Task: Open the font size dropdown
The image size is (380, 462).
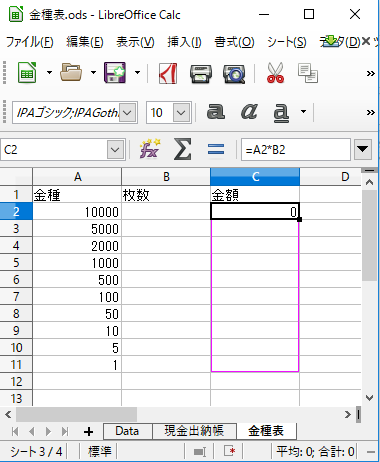Action: (x=181, y=113)
